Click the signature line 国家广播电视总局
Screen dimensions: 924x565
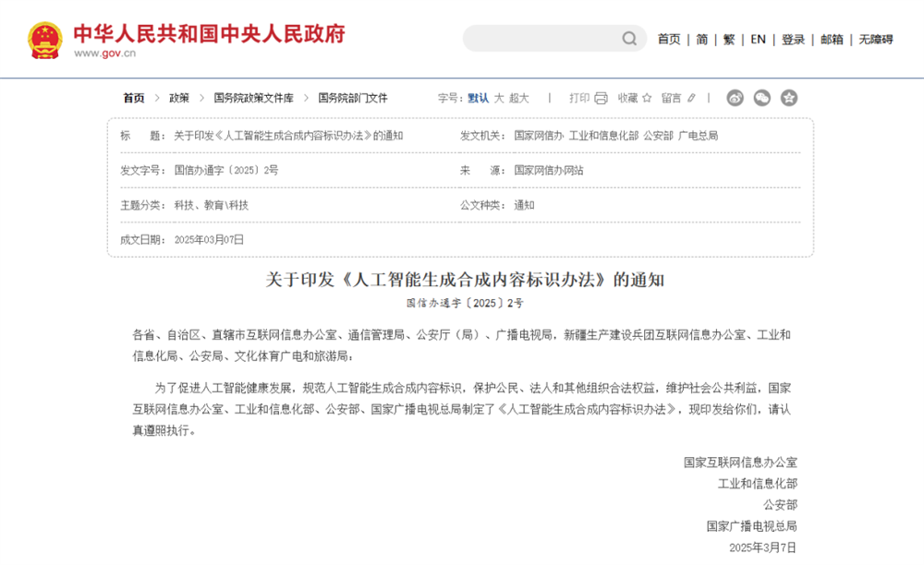pos(752,526)
